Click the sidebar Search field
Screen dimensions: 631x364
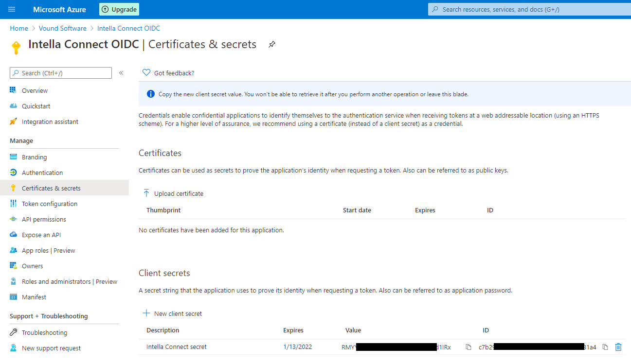[60, 72]
